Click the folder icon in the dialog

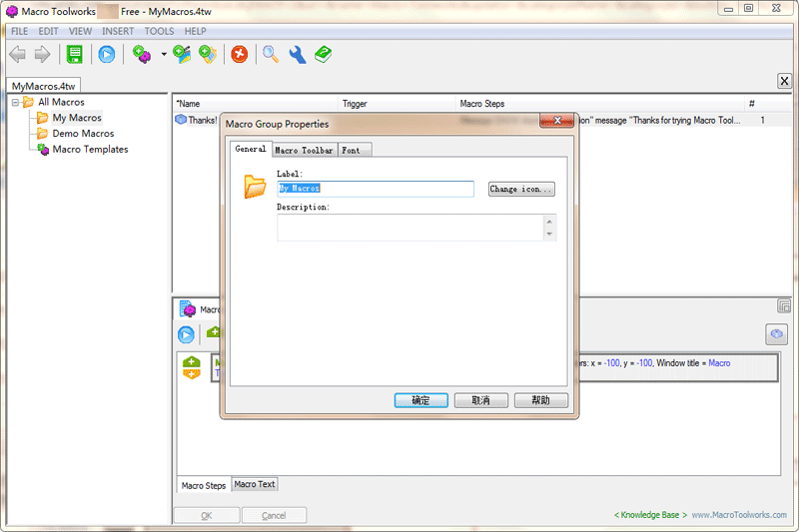pos(255,187)
